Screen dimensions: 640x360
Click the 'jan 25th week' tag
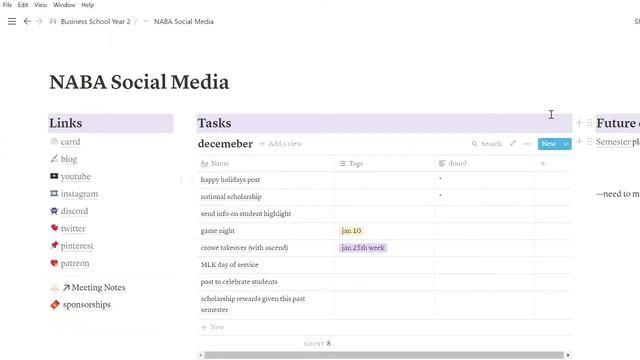(363, 248)
